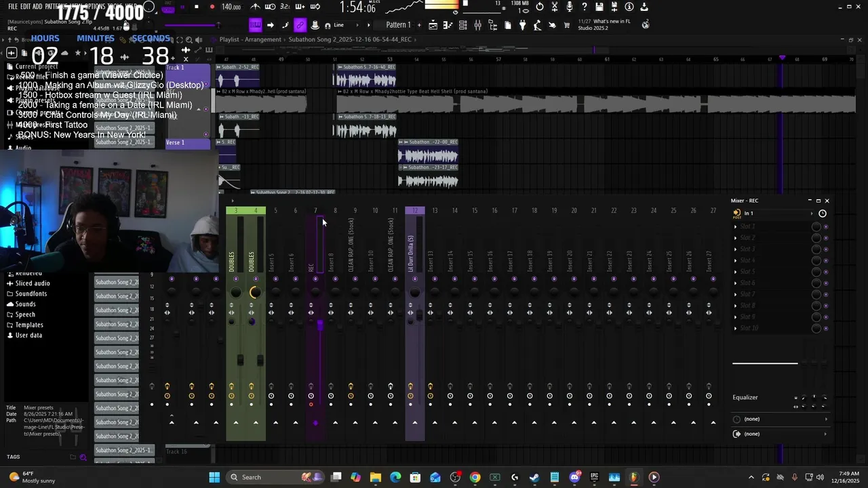Click the question mark help icon
Image resolution: width=868 pixels, height=488 pixels.
[x=584, y=7]
